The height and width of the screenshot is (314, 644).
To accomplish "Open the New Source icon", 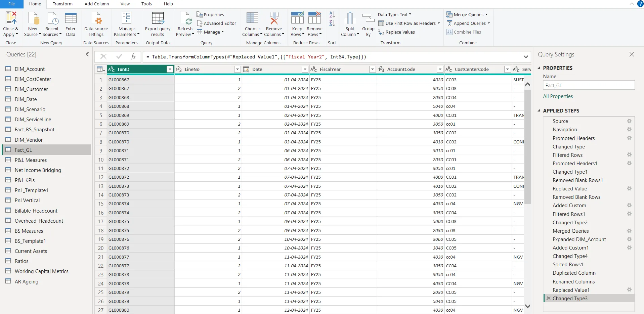I will pyautogui.click(x=33, y=18).
